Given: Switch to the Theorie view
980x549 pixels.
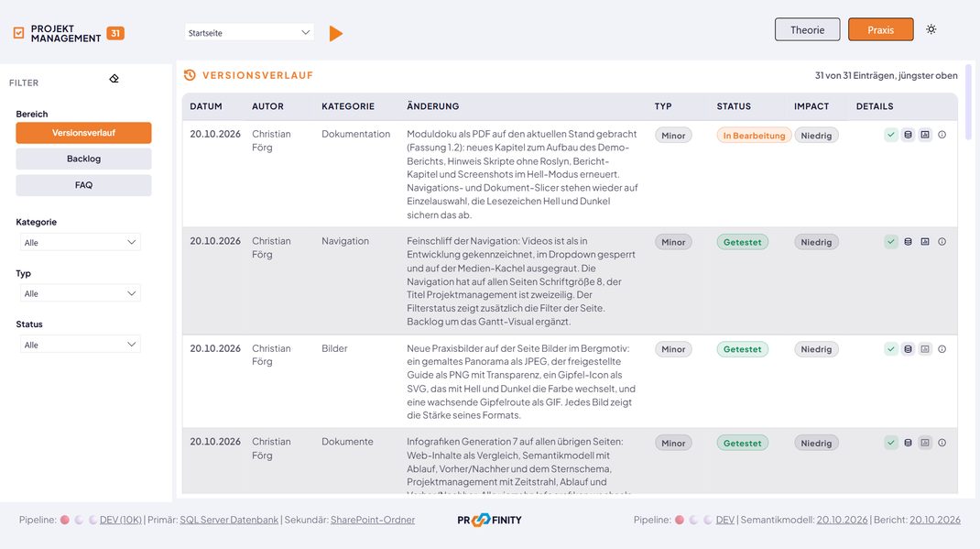Looking at the screenshot, I should point(808,29).
